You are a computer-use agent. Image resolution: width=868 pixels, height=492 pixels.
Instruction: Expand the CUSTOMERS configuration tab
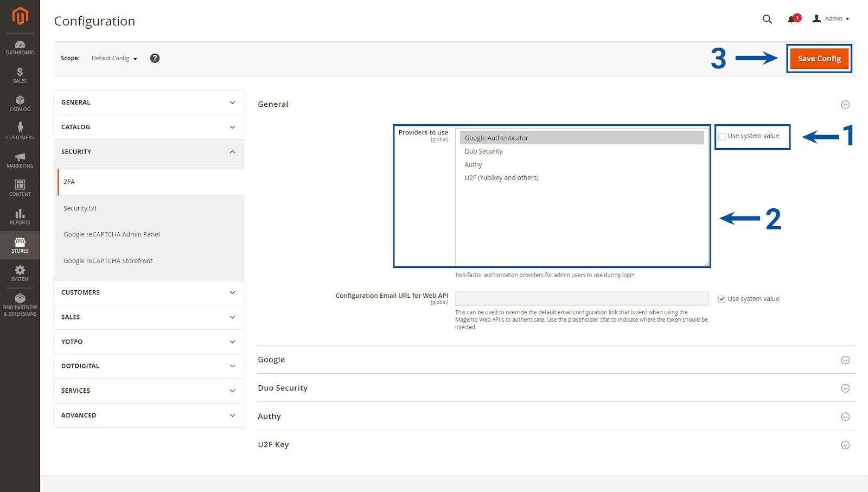pyautogui.click(x=149, y=292)
